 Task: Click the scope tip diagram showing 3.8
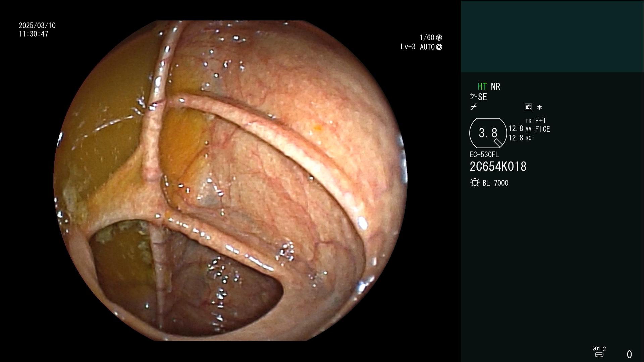488,133
